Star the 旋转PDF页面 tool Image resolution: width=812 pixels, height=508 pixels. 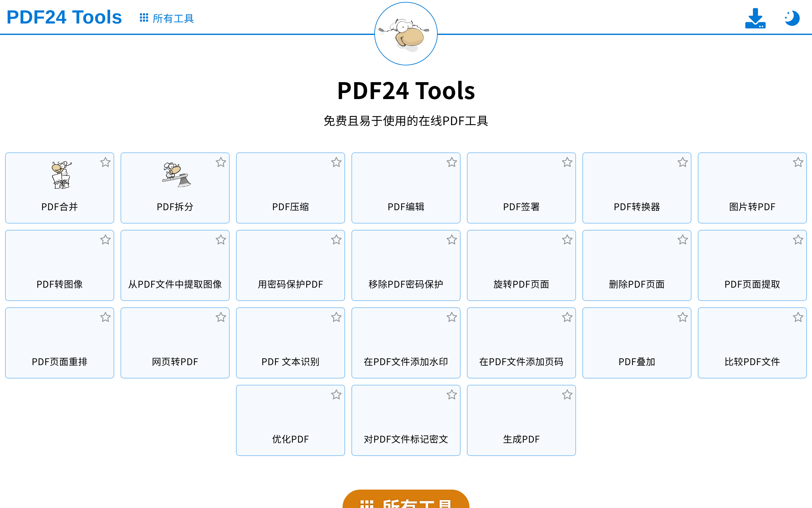(x=567, y=239)
